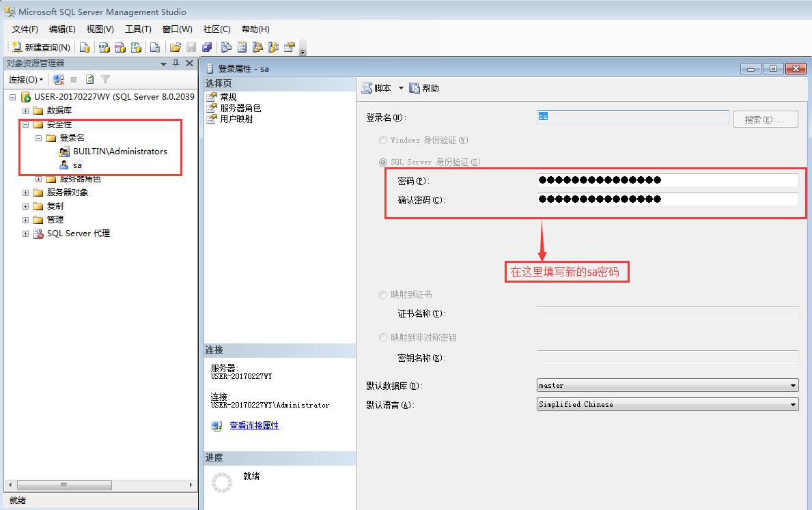The height and width of the screenshot is (510, 812).
Task: Click the Open File folder icon
Action: pos(175,48)
